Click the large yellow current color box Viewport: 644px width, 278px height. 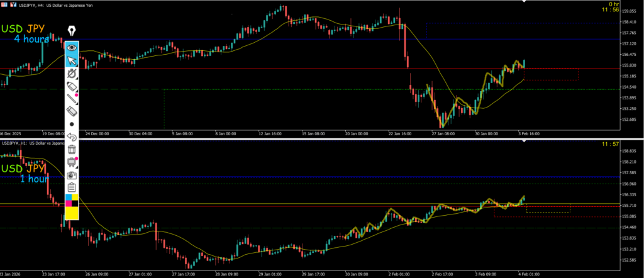[x=72, y=213]
